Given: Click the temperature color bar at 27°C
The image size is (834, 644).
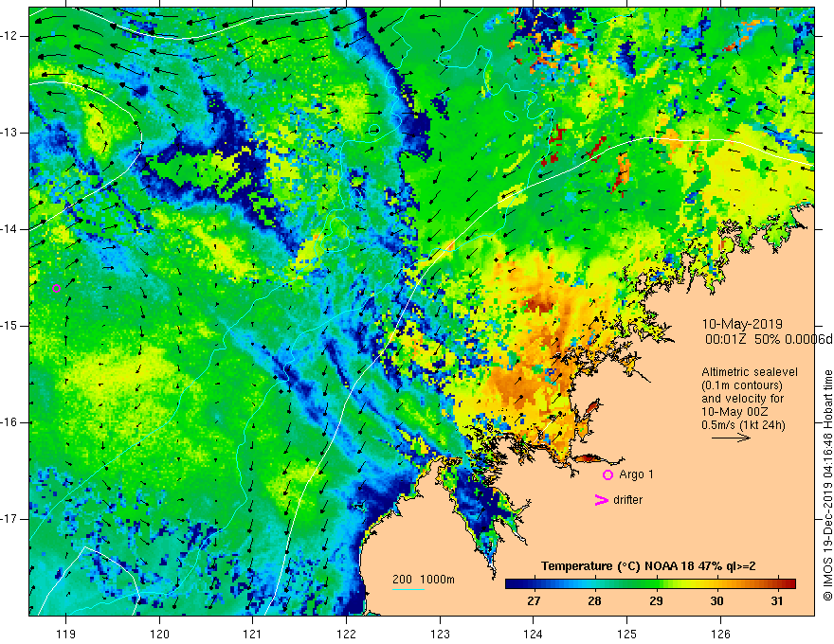Looking at the screenshot, I should (x=534, y=584).
